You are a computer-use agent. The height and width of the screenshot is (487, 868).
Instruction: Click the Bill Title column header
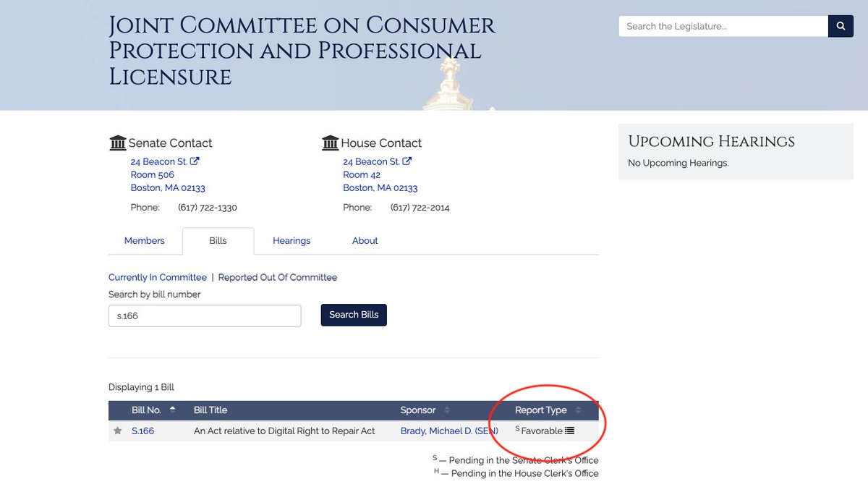point(210,410)
